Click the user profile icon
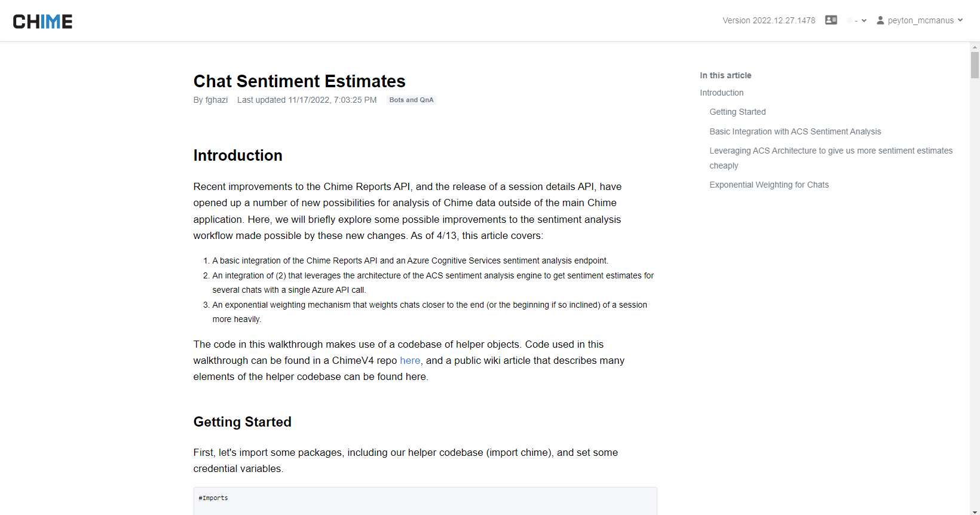Screen dimensions: 980x515 coord(880,20)
